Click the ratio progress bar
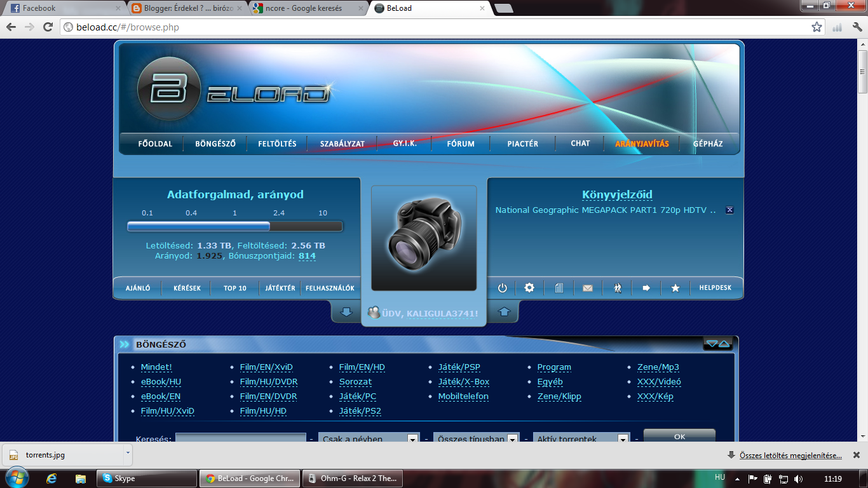 [234, 226]
